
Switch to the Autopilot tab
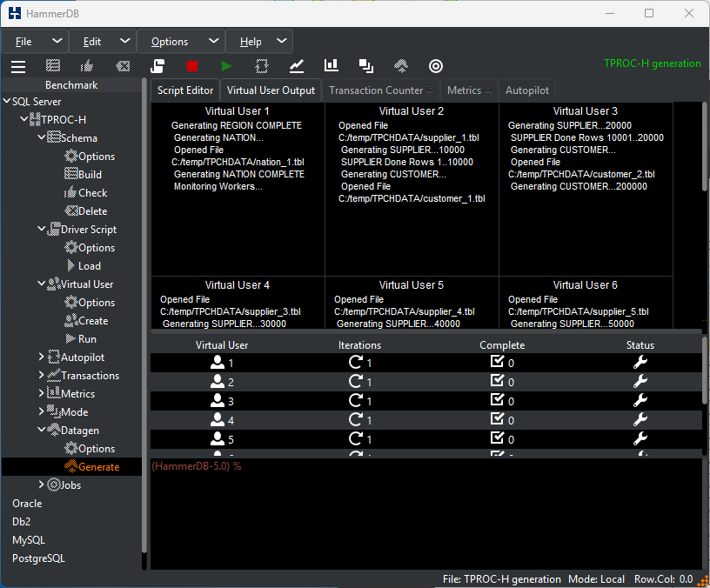pyautogui.click(x=527, y=90)
